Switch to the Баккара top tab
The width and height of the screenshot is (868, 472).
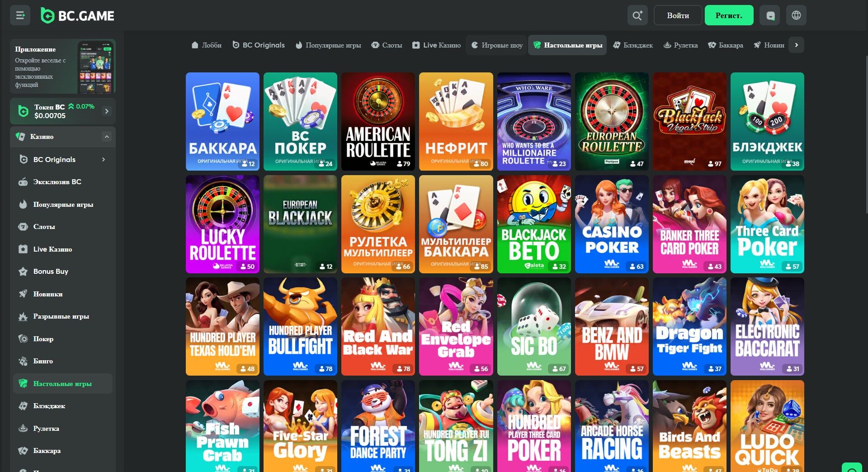[x=726, y=45]
